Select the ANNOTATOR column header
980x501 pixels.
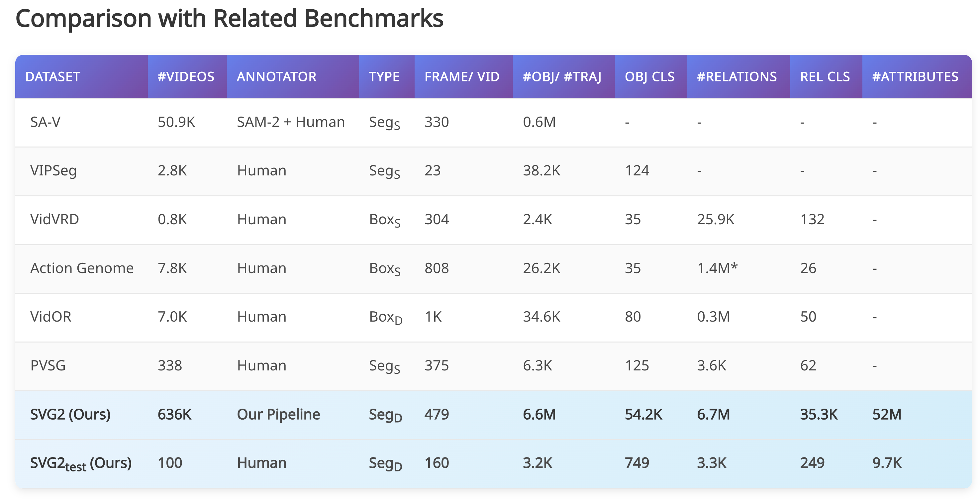pyautogui.click(x=276, y=76)
